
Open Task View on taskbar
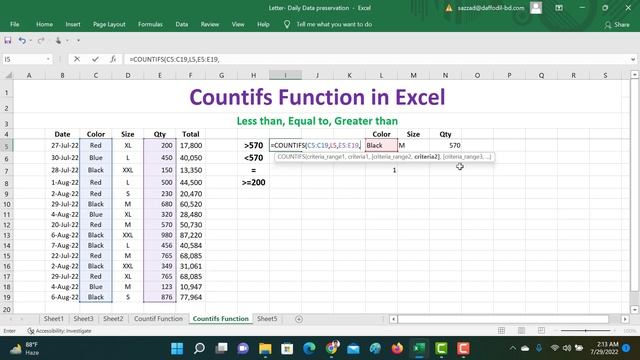tap(221, 349)
